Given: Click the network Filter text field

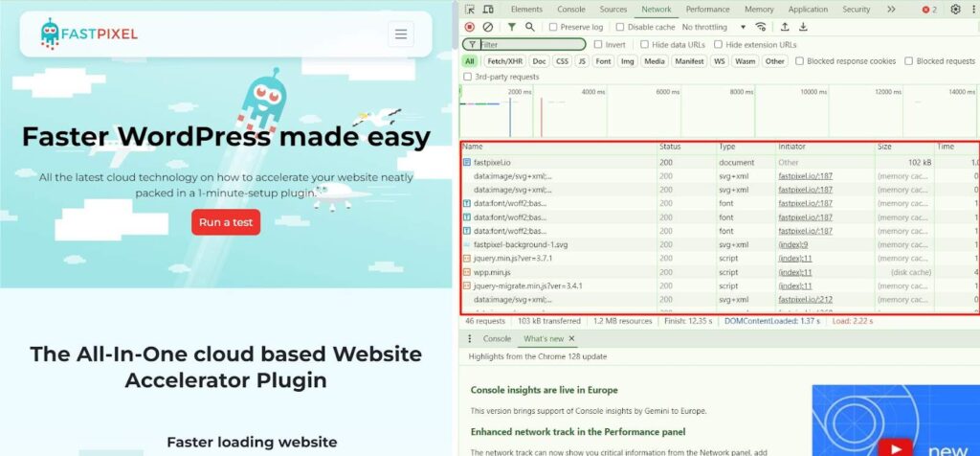Looking at the screenshot, I should [x=531, y=45].
